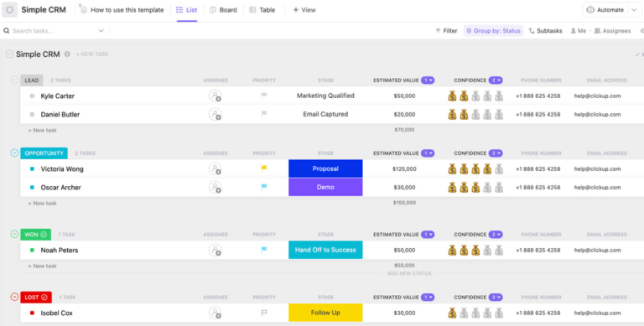Image resolution: width=644 pixels, height=326 pixels.
Task: Toggle the Me filter
Action: [579, 31]
